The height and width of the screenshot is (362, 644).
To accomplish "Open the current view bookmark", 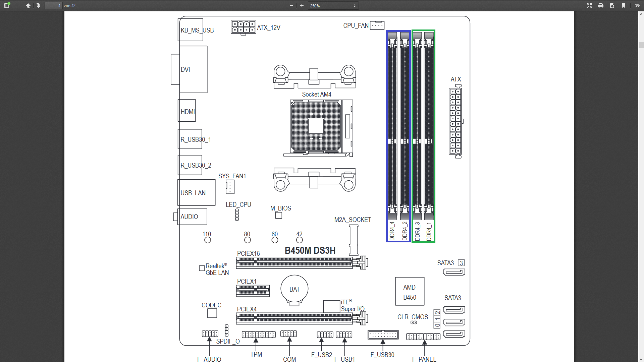I will point(624,5).
